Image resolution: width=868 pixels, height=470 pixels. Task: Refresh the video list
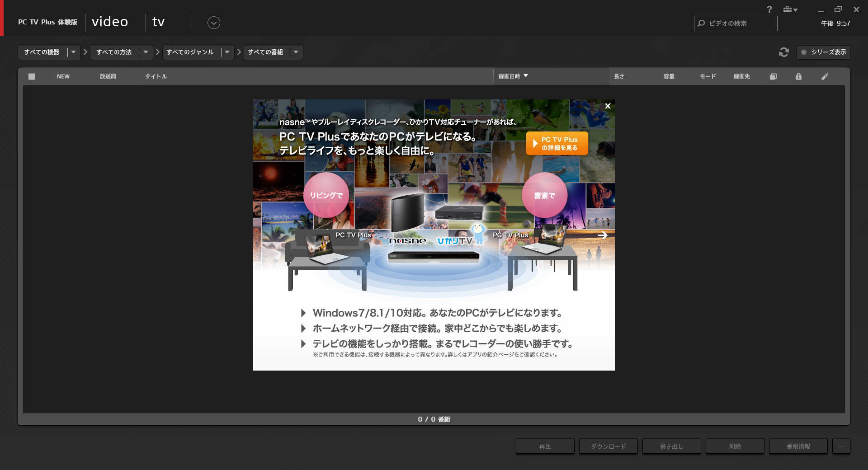[784, 52]
